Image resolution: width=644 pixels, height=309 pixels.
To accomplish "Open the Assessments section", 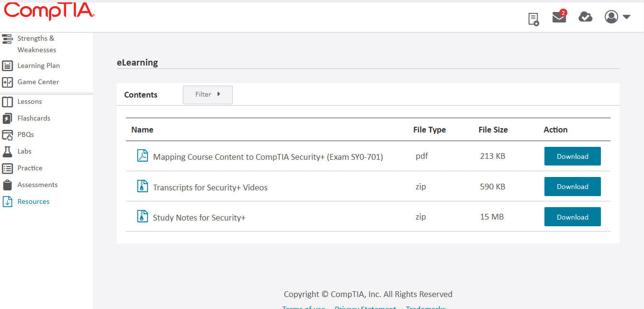I will click(x=37, y=185).
